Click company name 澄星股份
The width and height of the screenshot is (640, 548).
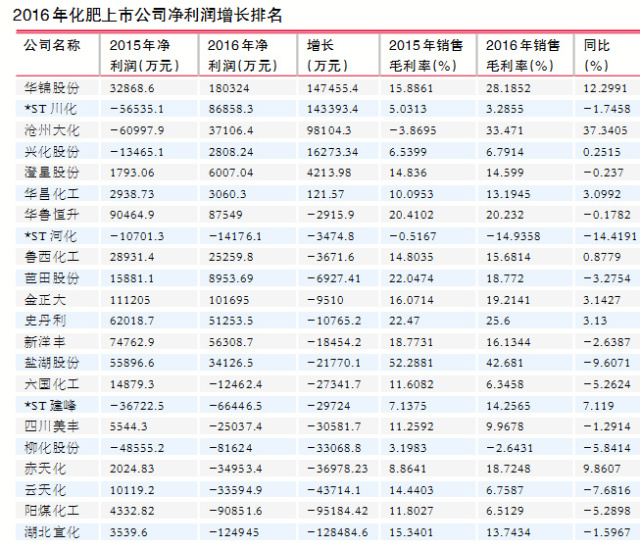pyautogui.click(x=52, y=173)
